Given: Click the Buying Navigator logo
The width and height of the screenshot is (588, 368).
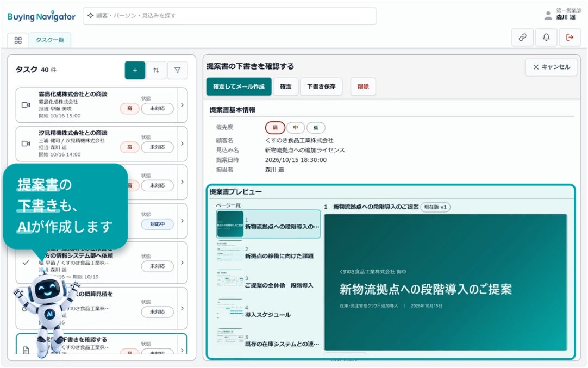Looking at the screenshot, I should [x=41, y=16].
